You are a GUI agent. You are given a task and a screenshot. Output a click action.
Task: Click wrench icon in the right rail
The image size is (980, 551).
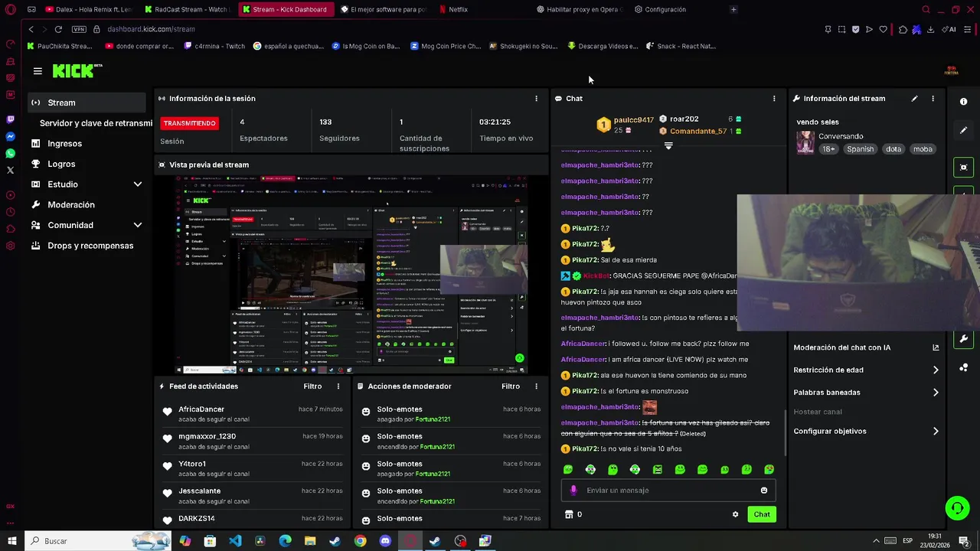click(x=963, y=338)
